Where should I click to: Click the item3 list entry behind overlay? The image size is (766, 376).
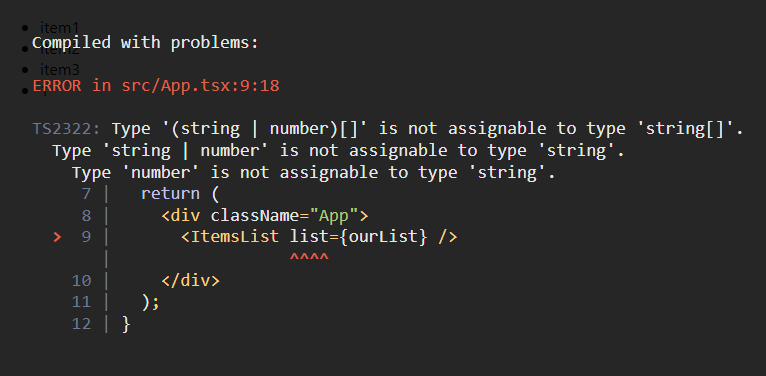click(60, 70)
